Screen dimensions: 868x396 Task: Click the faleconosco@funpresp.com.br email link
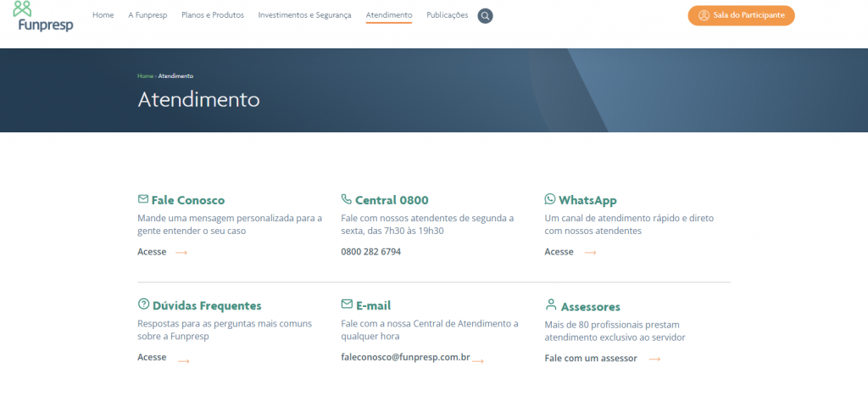click(x=405, y=358)
